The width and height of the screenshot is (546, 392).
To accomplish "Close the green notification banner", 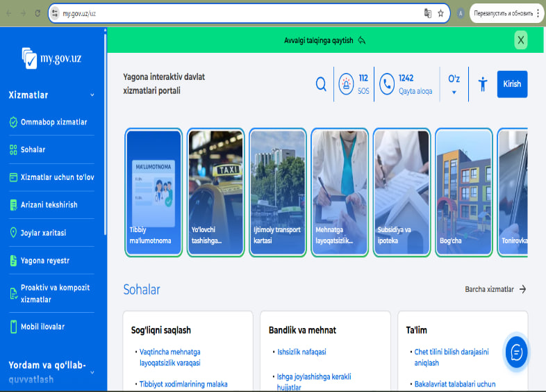I will (x=521, y=40).
